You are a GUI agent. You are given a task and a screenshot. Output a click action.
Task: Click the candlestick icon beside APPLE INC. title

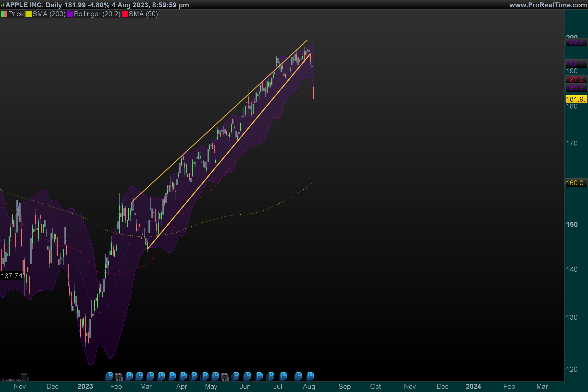coord(2,5)
